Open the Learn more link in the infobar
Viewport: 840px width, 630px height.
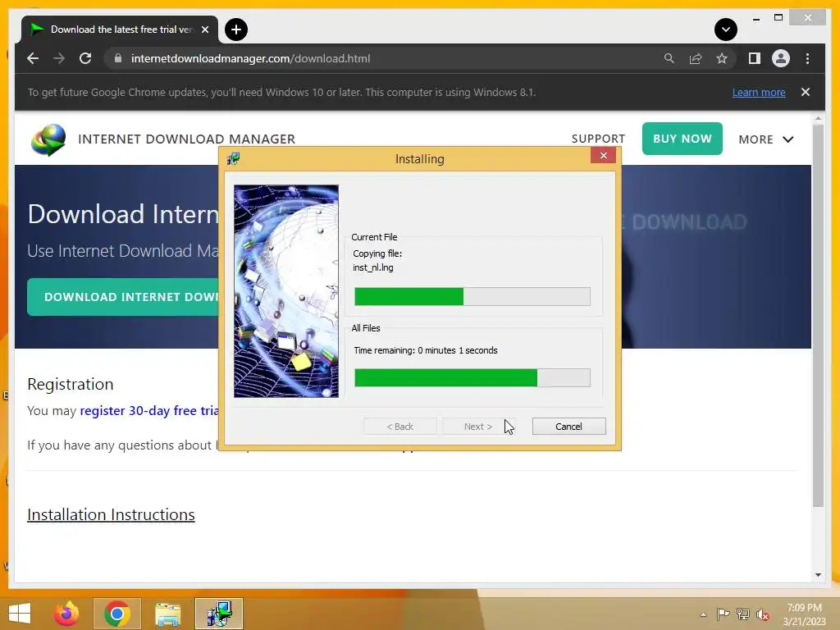click(759, 92)
